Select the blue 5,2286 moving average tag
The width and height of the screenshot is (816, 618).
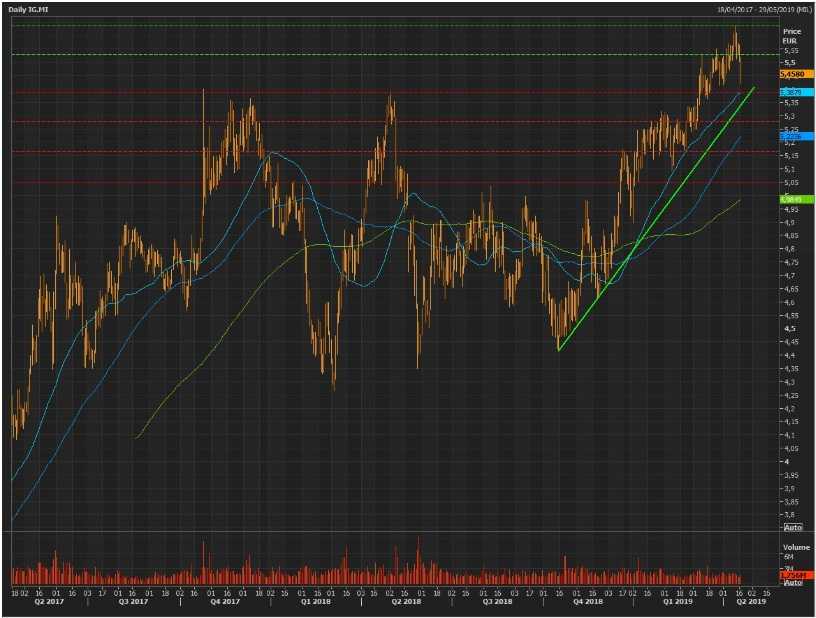[x=796, y=136]
